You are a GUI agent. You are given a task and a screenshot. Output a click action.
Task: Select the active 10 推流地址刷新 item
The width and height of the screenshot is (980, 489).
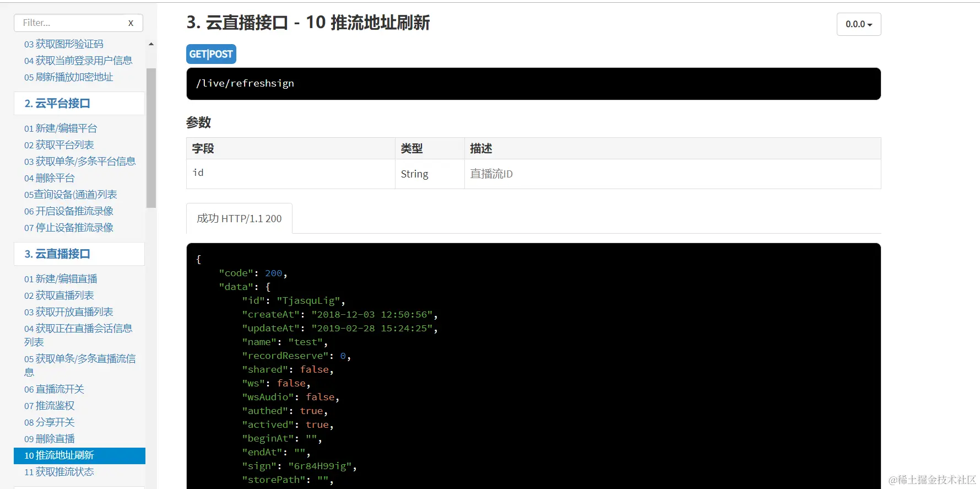pyautogui.click(x=79, y=455)
